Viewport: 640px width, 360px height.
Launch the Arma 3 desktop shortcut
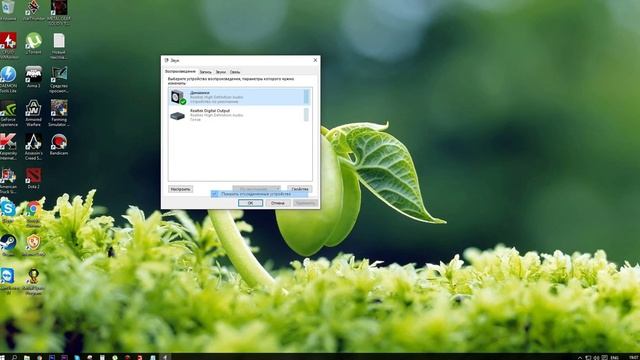33,76
